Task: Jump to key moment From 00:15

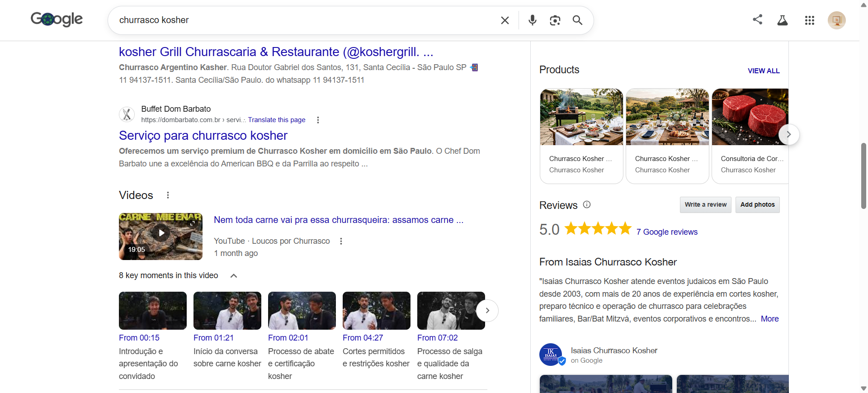Action: click(x=139, y=338)
